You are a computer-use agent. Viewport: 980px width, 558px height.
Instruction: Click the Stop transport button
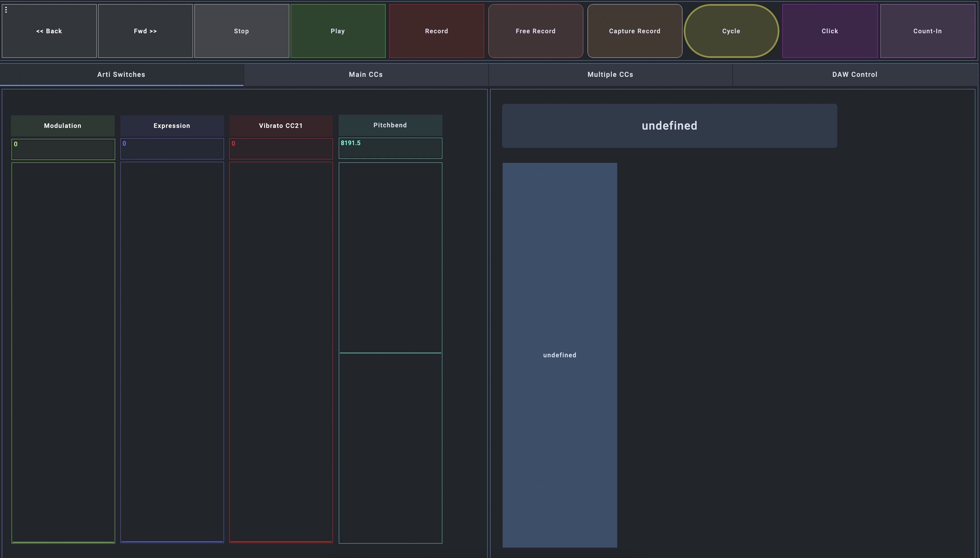coord(241,31)
